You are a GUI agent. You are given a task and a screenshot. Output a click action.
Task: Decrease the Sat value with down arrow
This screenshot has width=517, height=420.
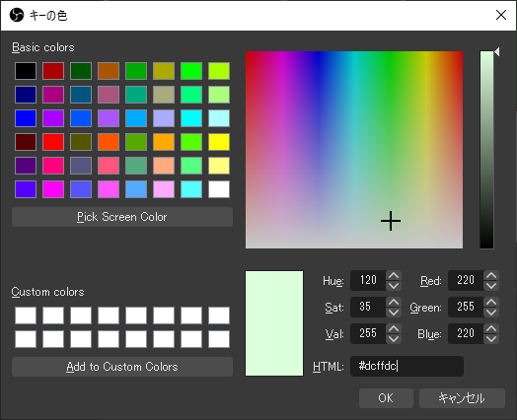click(x=394, y=313)
